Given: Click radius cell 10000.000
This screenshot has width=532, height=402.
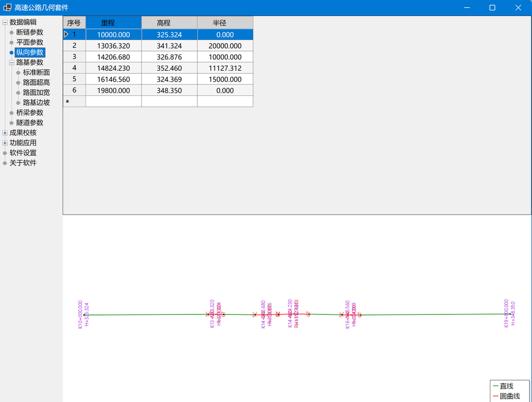Looking at the screenshot, I should pyautogui.click(x=225, y=57).
